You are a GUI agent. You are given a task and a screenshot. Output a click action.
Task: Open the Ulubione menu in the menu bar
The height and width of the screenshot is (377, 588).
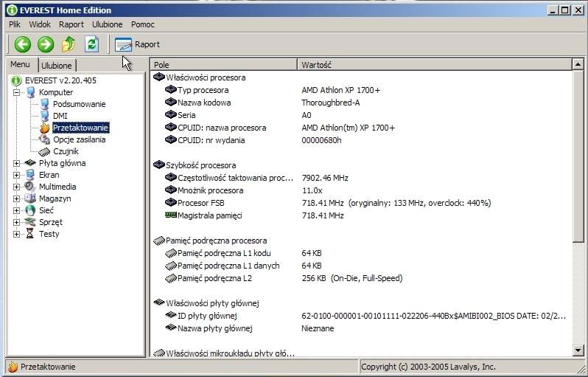click(108, 24)
